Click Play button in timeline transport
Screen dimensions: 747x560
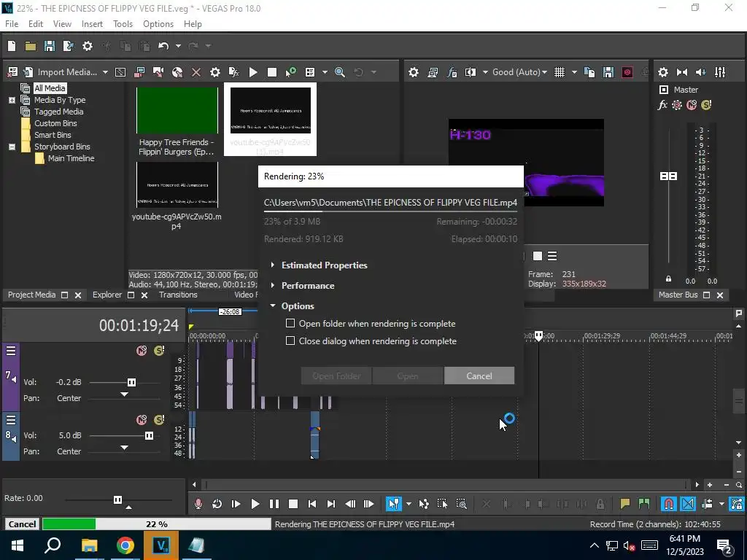(x=255, y=504)
